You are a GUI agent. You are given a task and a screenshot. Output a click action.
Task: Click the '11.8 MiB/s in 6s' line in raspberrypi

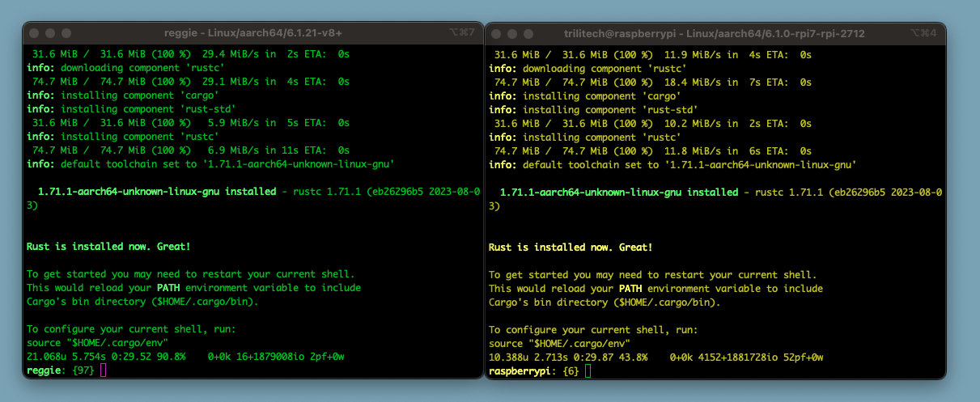point(653,150)
